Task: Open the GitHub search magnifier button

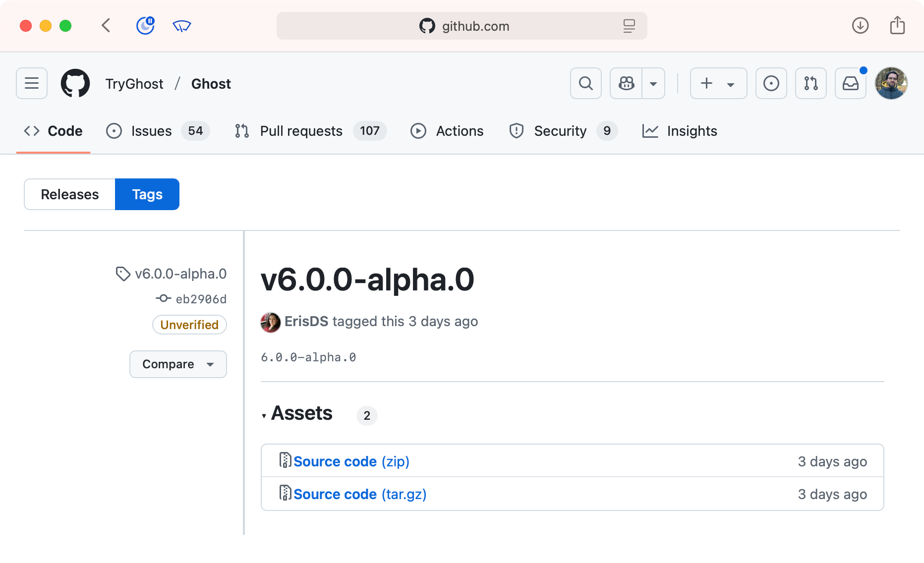Action: point(585,83)
